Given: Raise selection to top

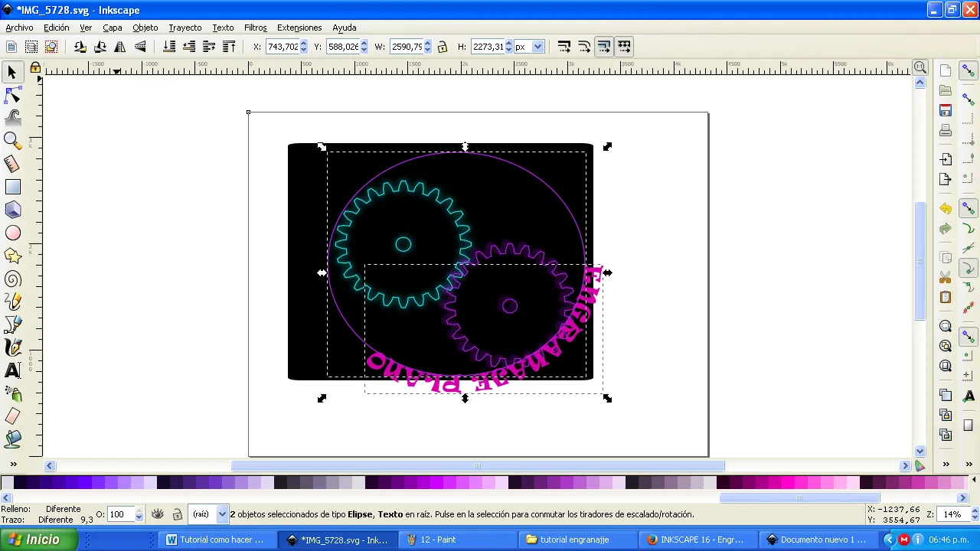Looking at the screenshot, I should pyautogui.click(x=229, y=47).
